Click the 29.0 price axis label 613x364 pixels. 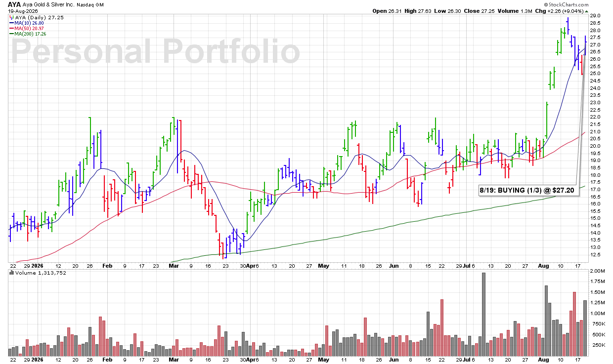[595, 16]
